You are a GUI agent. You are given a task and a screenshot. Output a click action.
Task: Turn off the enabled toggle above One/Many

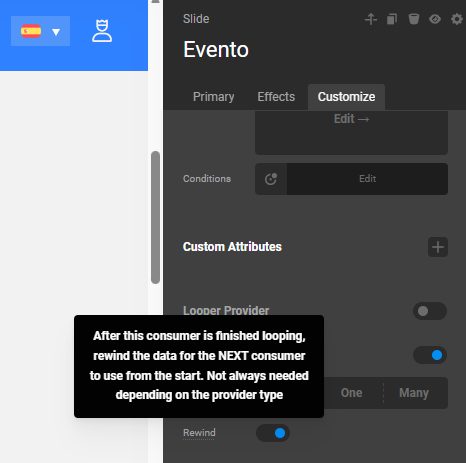tap(430, 355)
